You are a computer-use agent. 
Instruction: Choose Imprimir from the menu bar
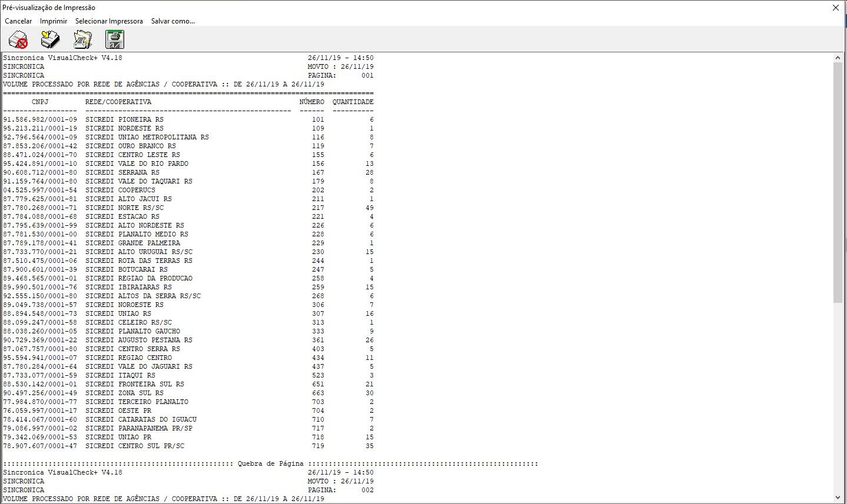[54, 21]
